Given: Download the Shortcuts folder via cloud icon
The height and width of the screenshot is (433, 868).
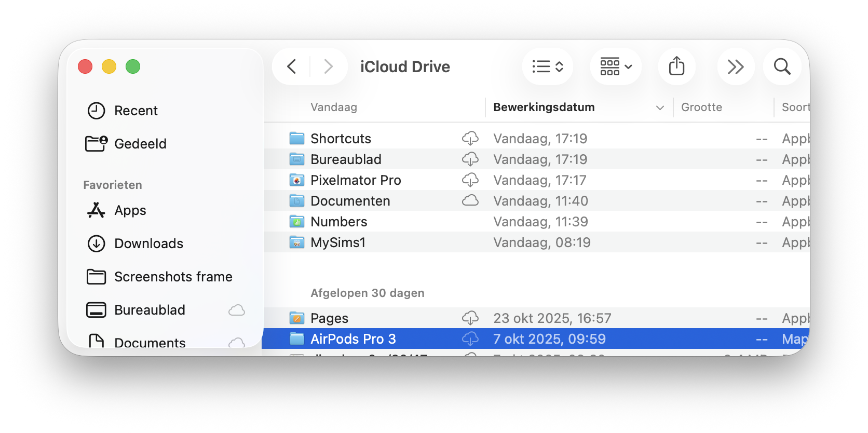Looking at the screenshot, I should click(x=470, y=139).
